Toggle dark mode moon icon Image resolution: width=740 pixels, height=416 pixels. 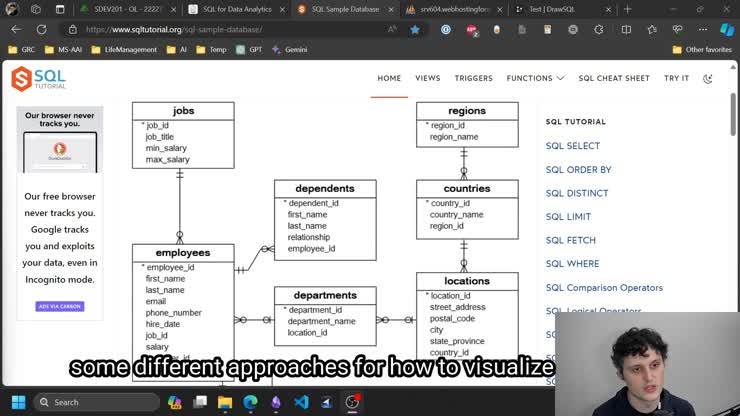[x=707, y=78]
